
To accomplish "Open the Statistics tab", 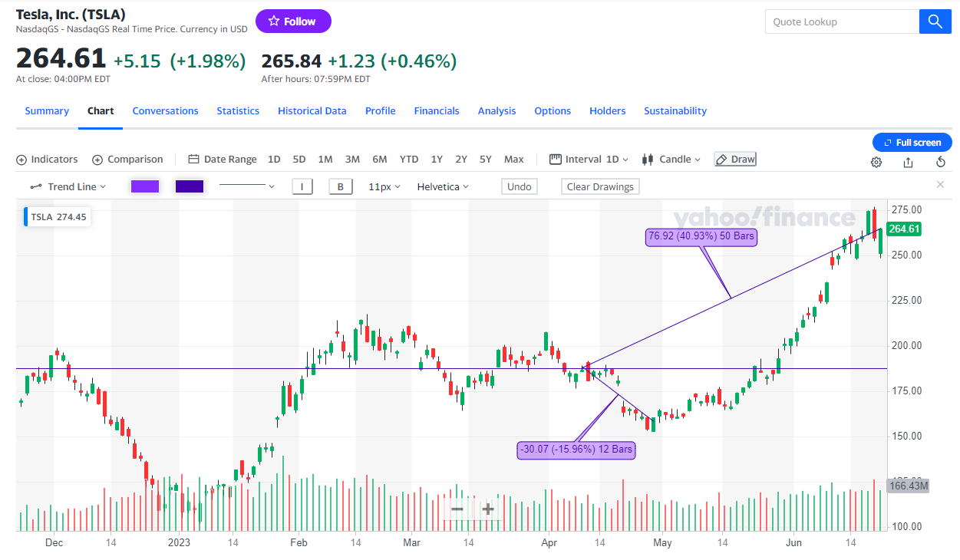I will coord(238,111).
